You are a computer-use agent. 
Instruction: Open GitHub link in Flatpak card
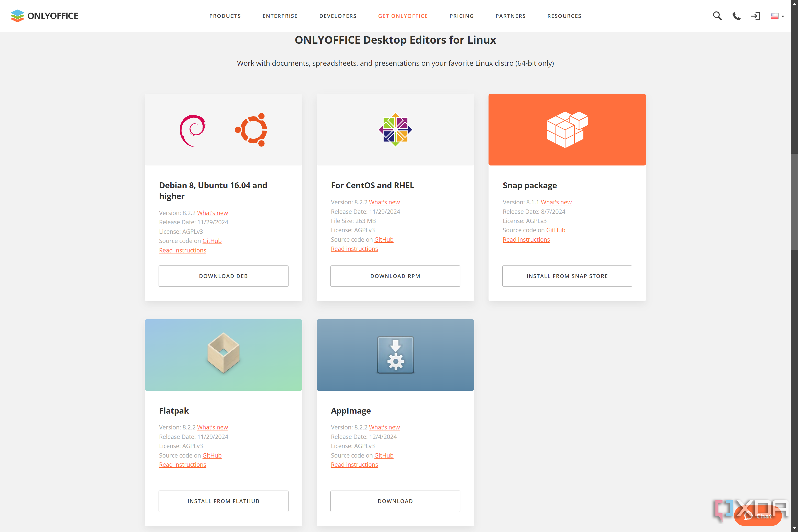[212, 455]
